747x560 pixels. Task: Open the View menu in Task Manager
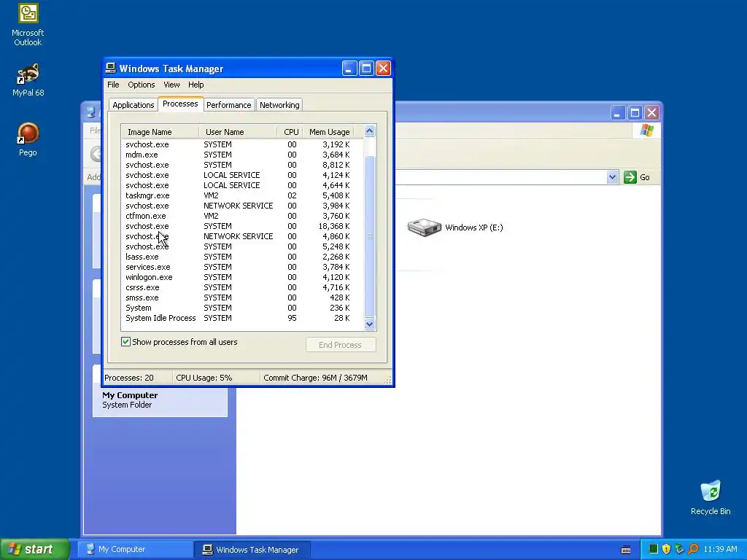[x=171, y=85]
